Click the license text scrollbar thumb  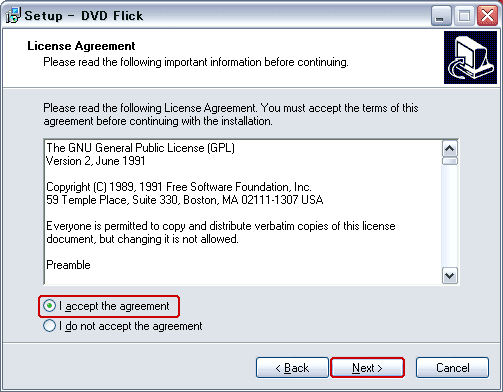click(x=450, y=161)
